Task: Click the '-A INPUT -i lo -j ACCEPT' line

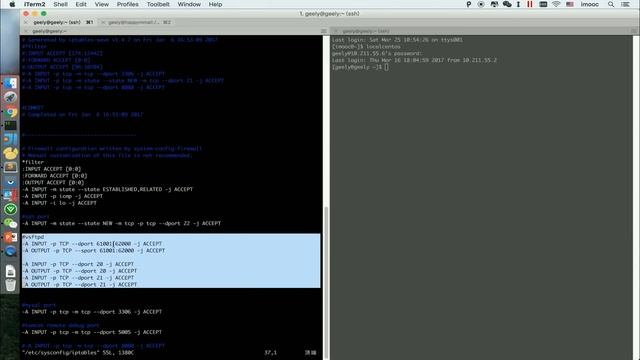Action: 59,203
